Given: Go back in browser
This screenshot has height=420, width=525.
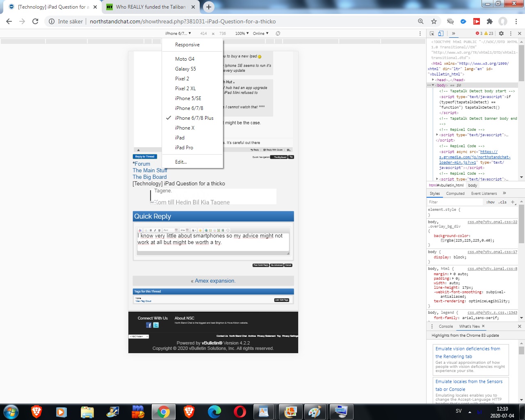Looking at the screenshot, I should click(9, 21).
